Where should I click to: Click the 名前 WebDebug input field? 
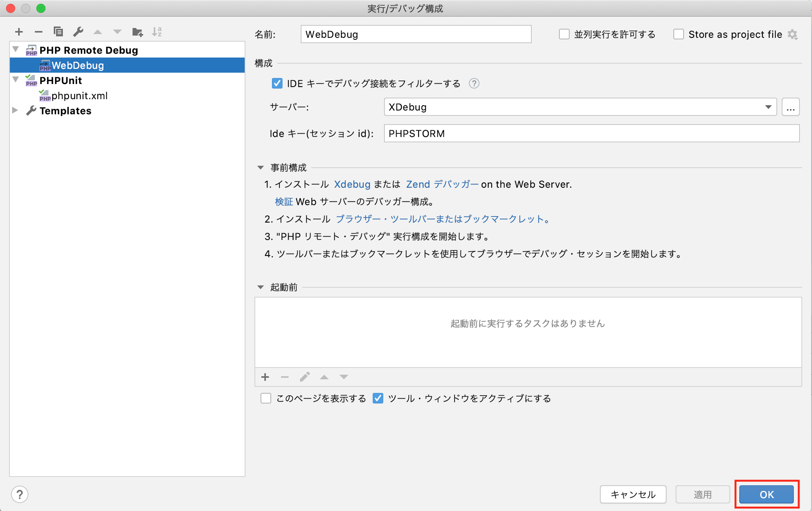(416, 34)
